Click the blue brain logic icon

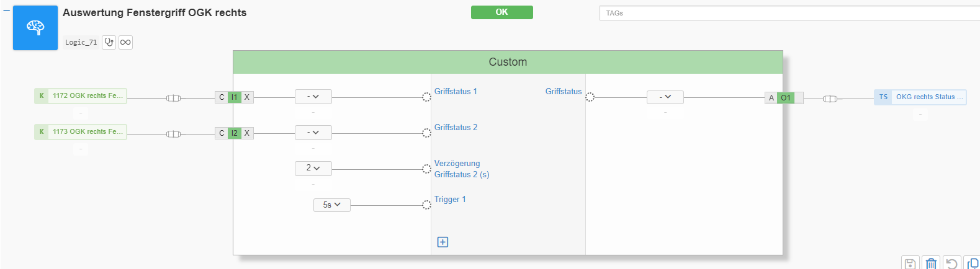tap(35, 28)
